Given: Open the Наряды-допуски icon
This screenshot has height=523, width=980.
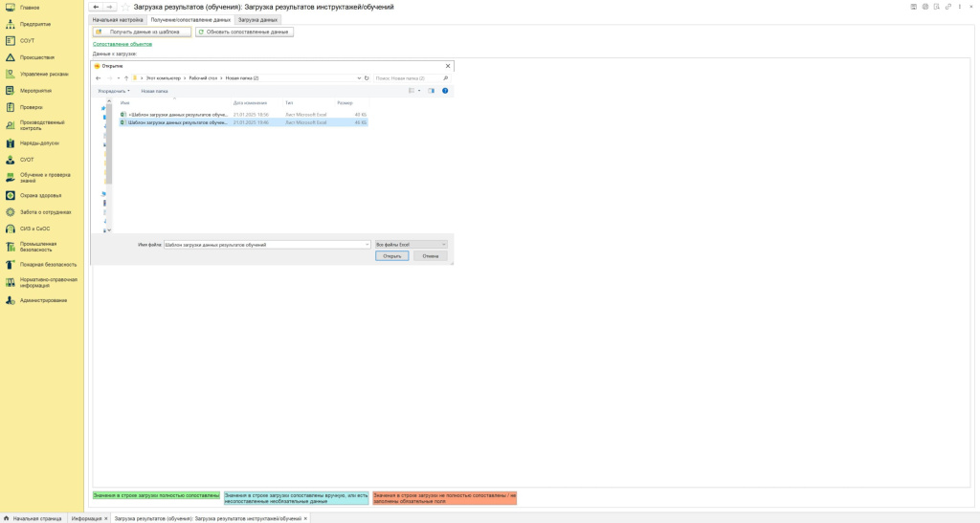Looking at the screenshot, I should tap(10, 142).
